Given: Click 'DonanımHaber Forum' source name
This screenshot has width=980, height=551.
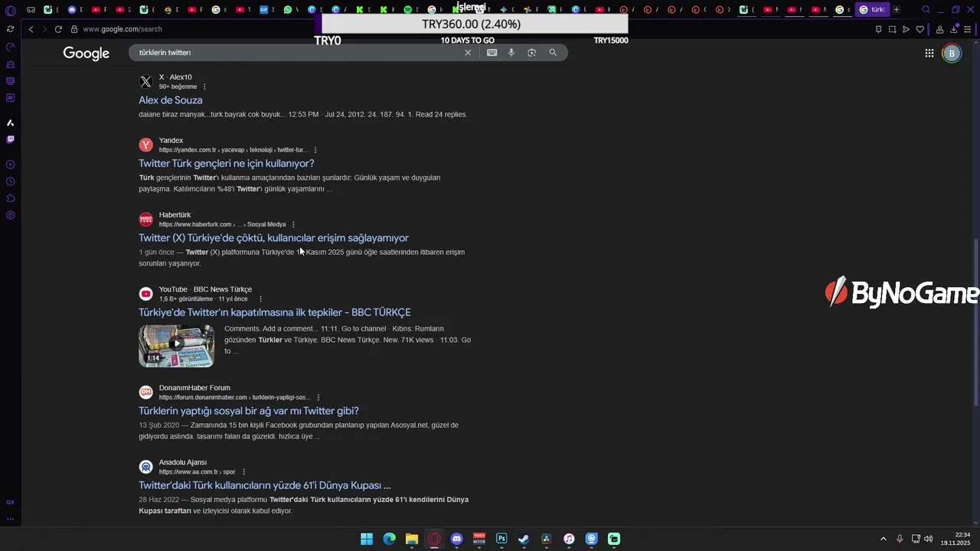Looking at the screenshot, I should pos(194,388).
